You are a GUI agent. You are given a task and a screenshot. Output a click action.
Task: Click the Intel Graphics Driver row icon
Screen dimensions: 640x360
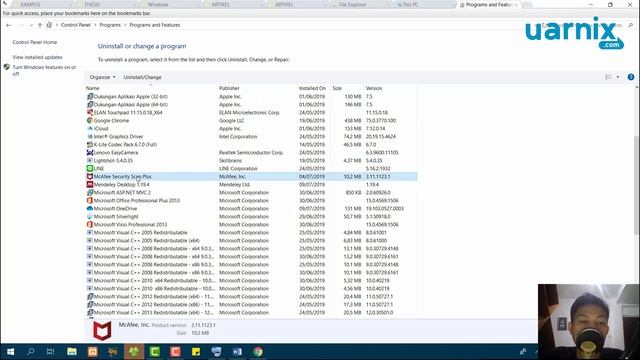click(x=90, y=136)
